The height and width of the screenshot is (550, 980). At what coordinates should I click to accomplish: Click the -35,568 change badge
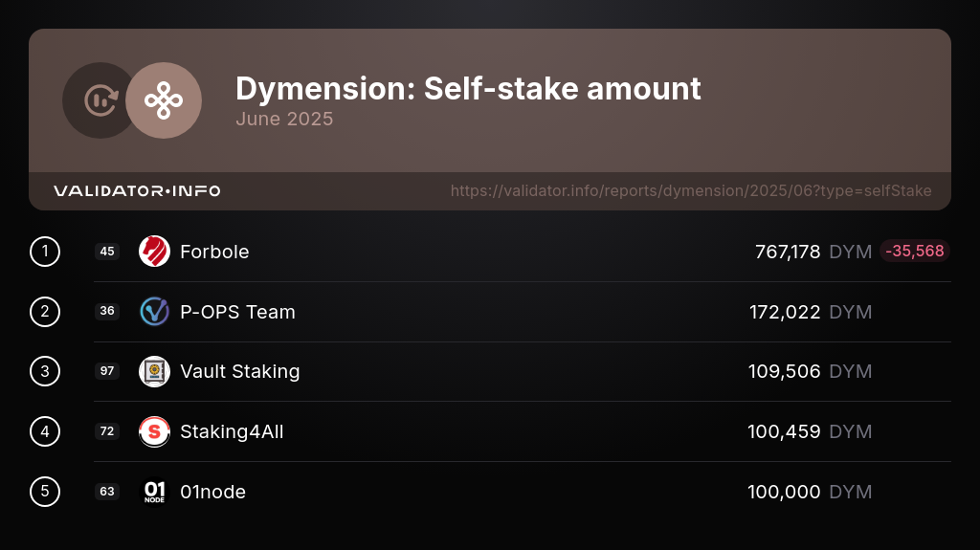(x=914, y=252)
